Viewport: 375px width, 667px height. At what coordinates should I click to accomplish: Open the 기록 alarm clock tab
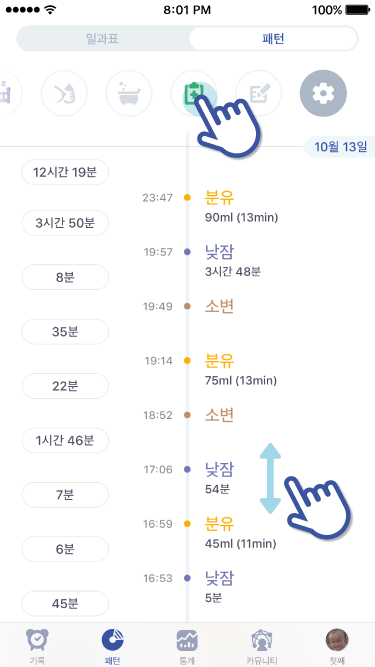click(37, 645)
